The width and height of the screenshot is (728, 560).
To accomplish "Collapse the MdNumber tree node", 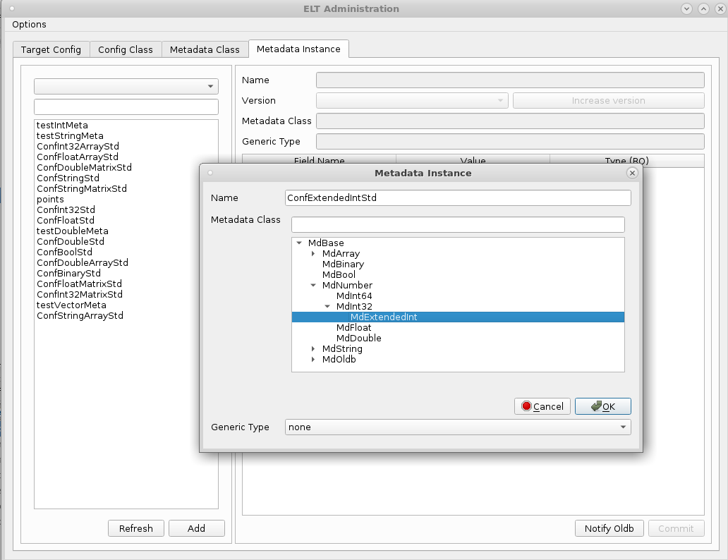I will pyautogui.click(x=313, y=285).
